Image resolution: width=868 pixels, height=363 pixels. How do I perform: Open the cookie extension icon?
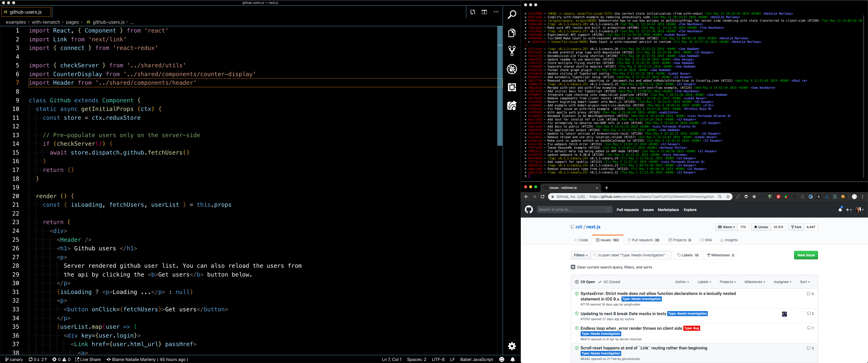(843, 197)
